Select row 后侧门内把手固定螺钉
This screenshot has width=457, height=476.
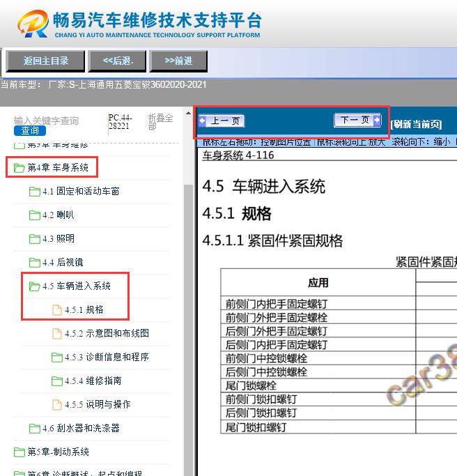(x=318, y=344)
